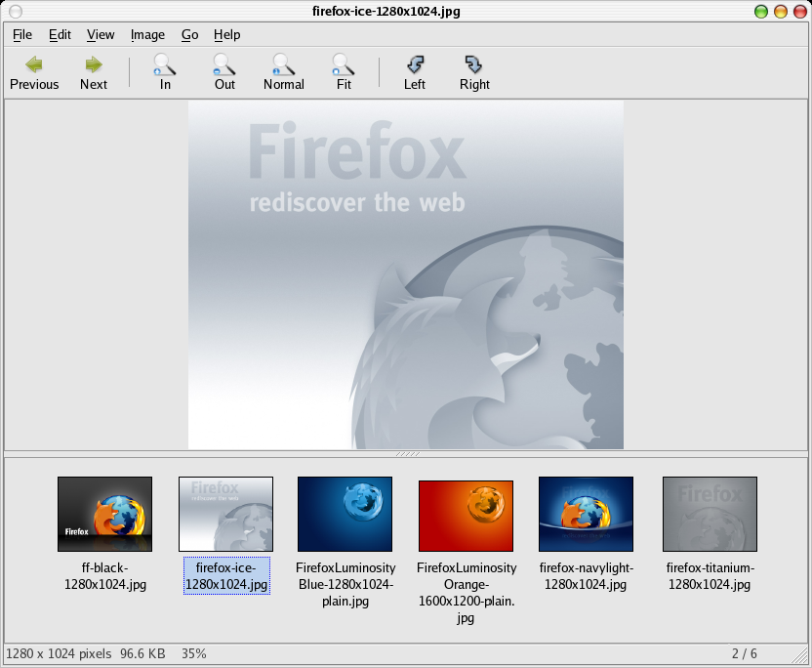Image resolution: width=812 pixels, height=668 pixels.
Task: Click the pane divider grip handle
Action: click(x=407, y=454)
